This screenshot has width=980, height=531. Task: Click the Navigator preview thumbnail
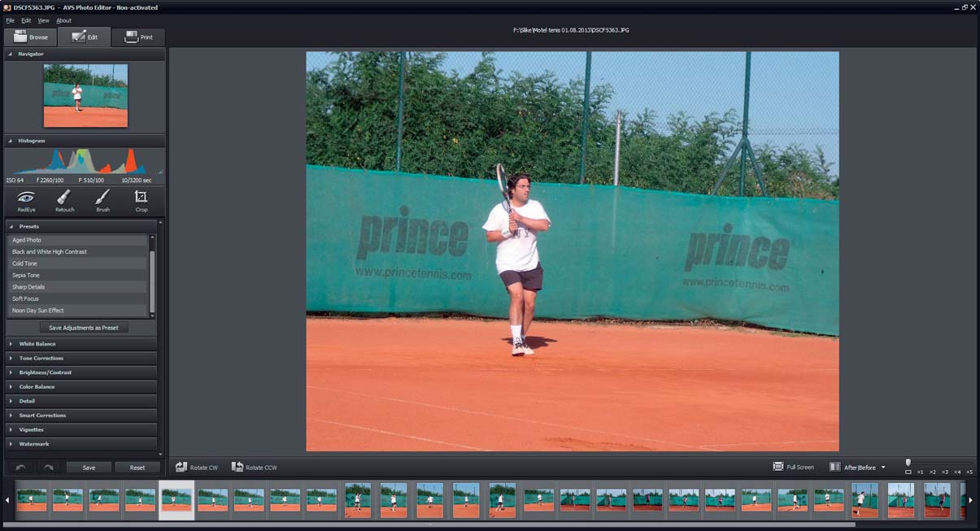85,95
